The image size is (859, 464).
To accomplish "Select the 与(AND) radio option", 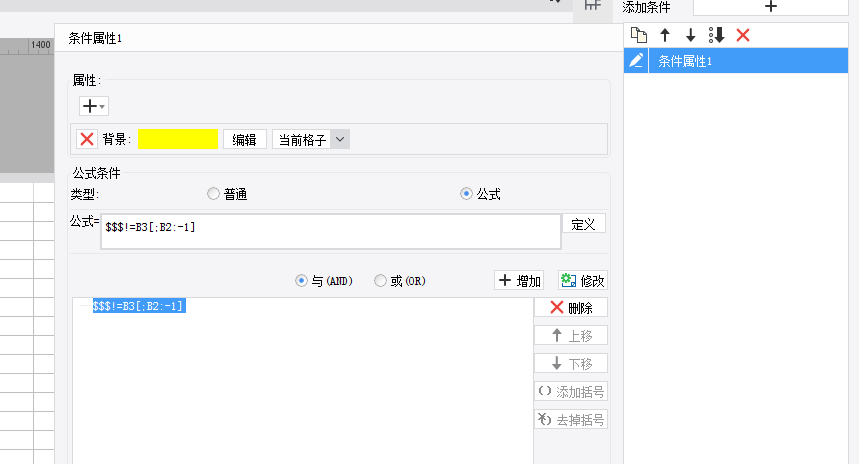I will click(301, 280).
